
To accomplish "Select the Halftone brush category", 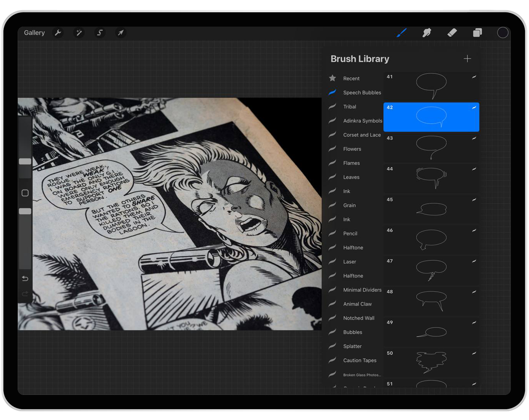I will [353, 248].
